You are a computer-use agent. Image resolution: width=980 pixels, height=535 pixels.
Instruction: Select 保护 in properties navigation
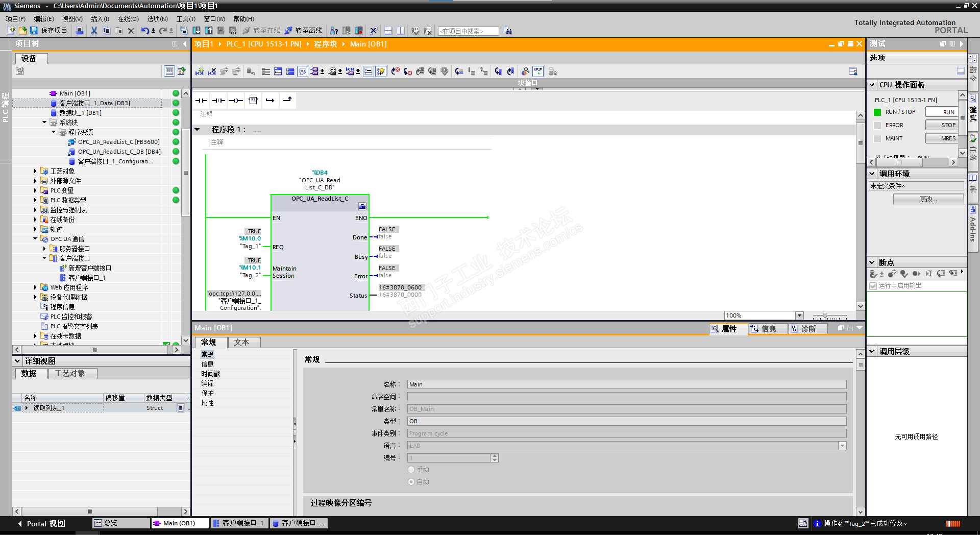pyautogui.click(x=207, y=394)
